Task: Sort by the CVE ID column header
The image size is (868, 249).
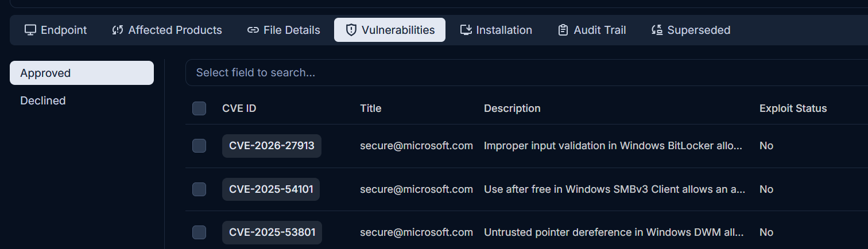Action: (239, 108)
